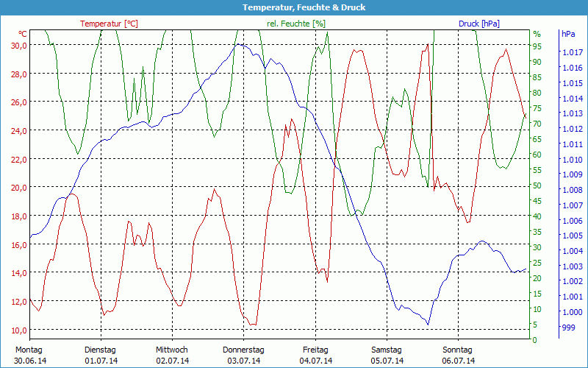The height and width of the screenshot is (368, 588).
Task: Click the '10' humidity axis value
Action: (x=537, y=309)
